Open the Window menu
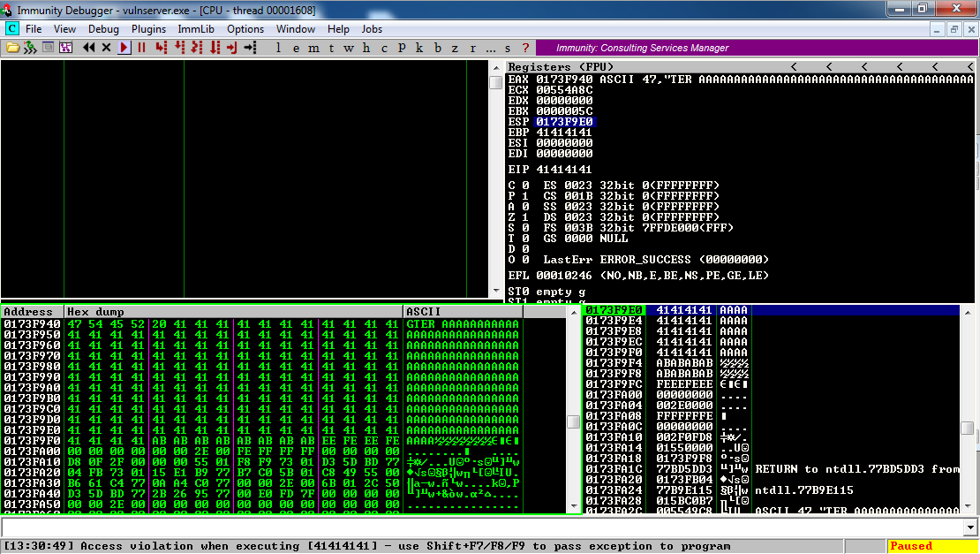980x554 pixels. (x=296, y=29)
